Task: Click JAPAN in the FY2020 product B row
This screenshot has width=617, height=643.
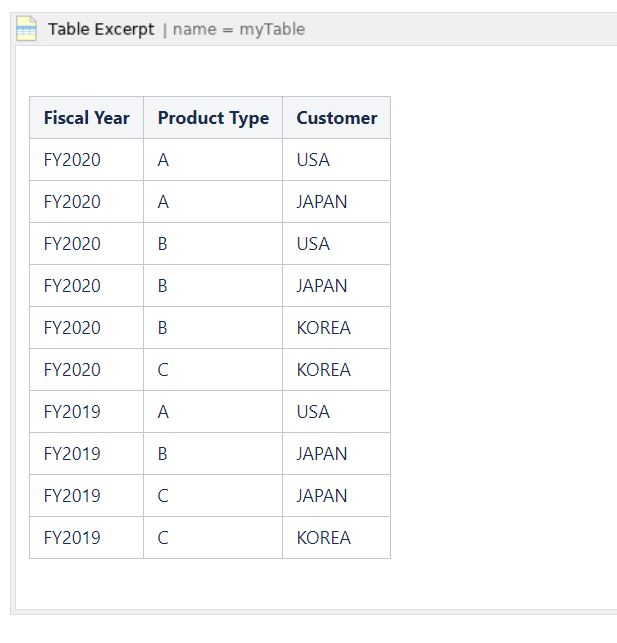Action: coord(322,285)
